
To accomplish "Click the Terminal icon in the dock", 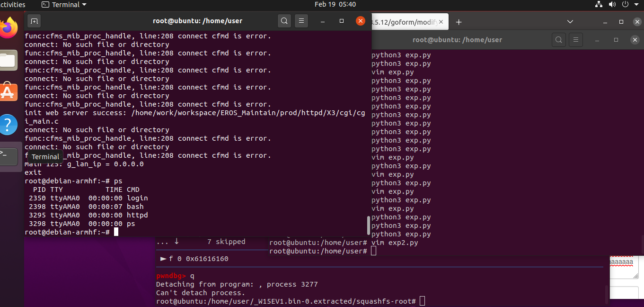I will click(9, 156).
